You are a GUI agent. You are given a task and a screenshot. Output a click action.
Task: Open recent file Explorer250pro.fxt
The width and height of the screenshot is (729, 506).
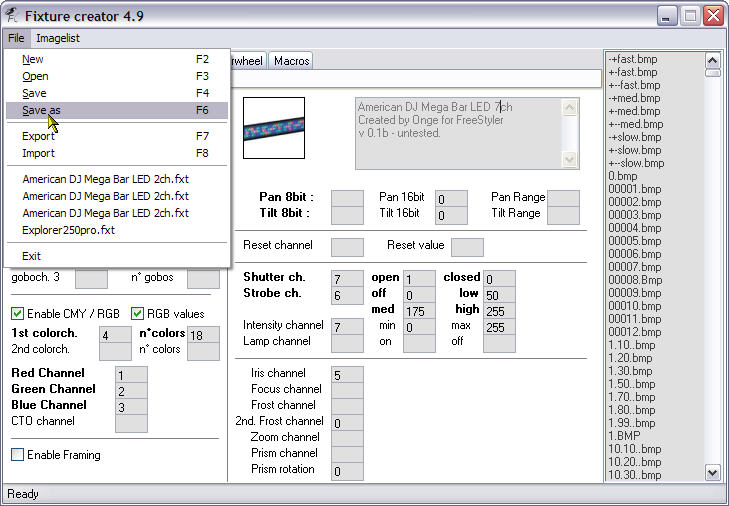click(x=116, y=230)
